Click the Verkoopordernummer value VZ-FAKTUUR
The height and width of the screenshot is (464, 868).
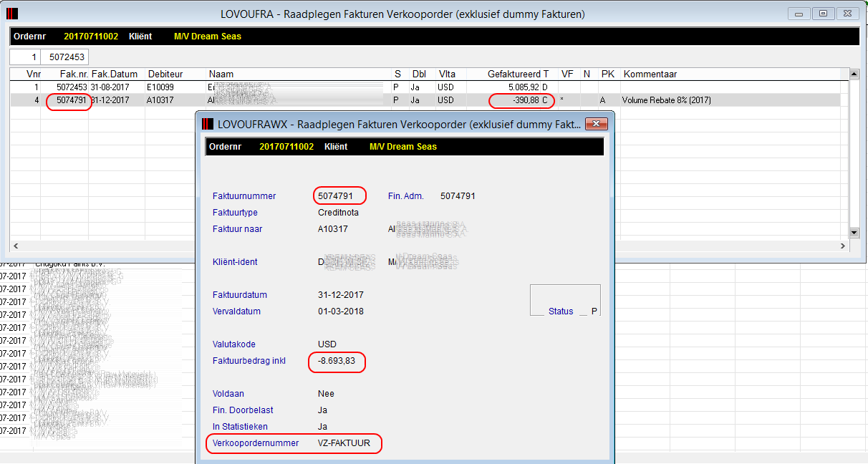click(x=344, y=443)
